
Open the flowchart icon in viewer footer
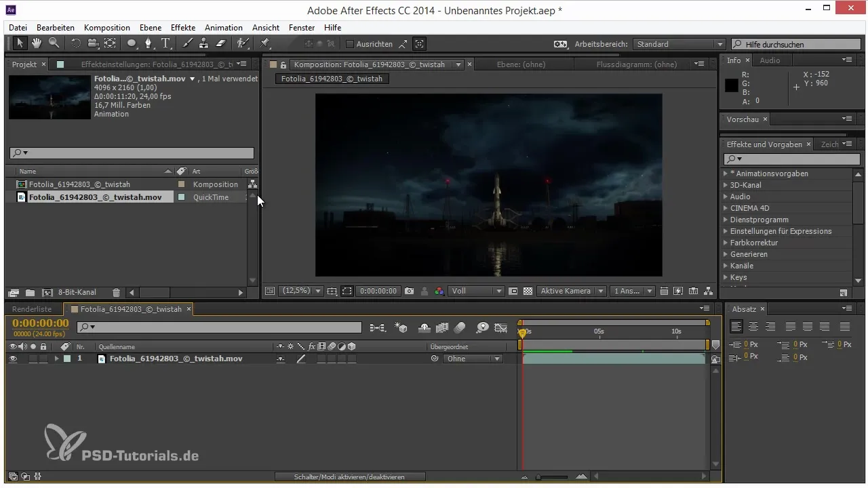tap(708, 291)
